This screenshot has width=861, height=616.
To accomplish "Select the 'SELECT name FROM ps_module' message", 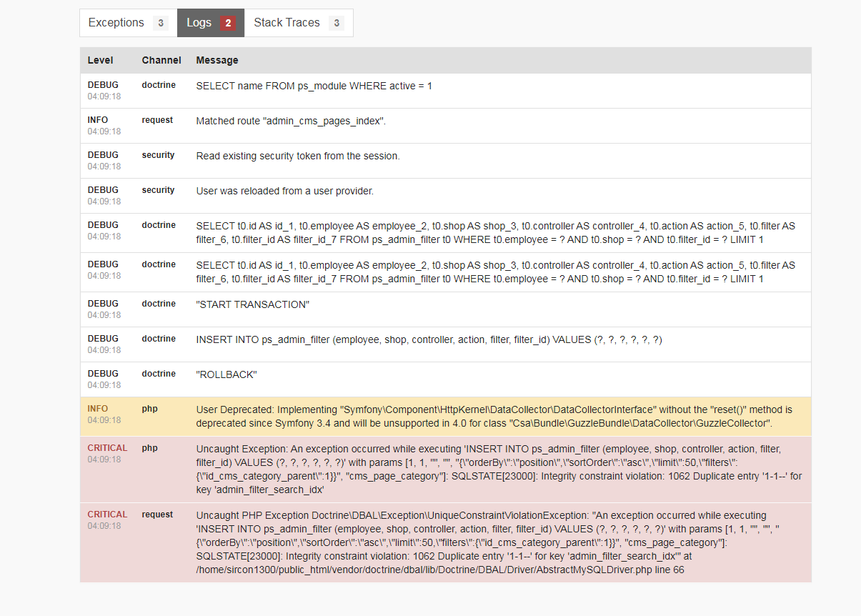I will [x=314, y=86].
